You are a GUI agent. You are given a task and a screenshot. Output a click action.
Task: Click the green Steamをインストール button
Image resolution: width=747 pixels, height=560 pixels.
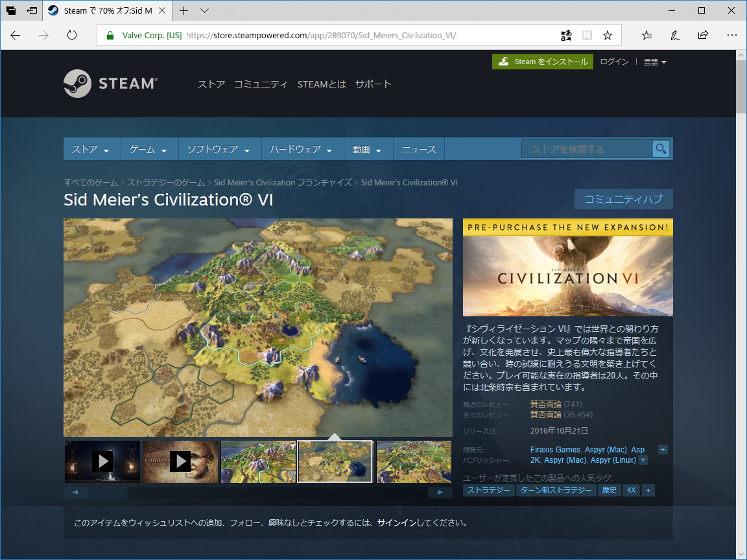click(543, 62)
